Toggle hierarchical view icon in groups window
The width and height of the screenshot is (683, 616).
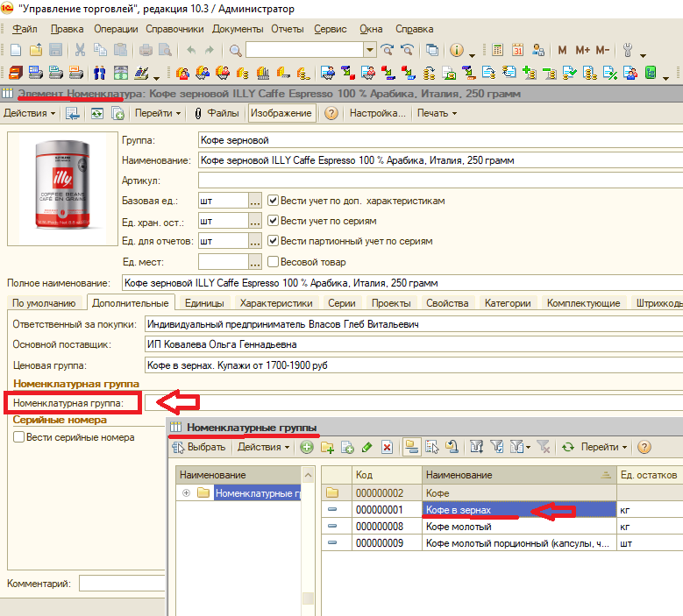pos(411,447)
